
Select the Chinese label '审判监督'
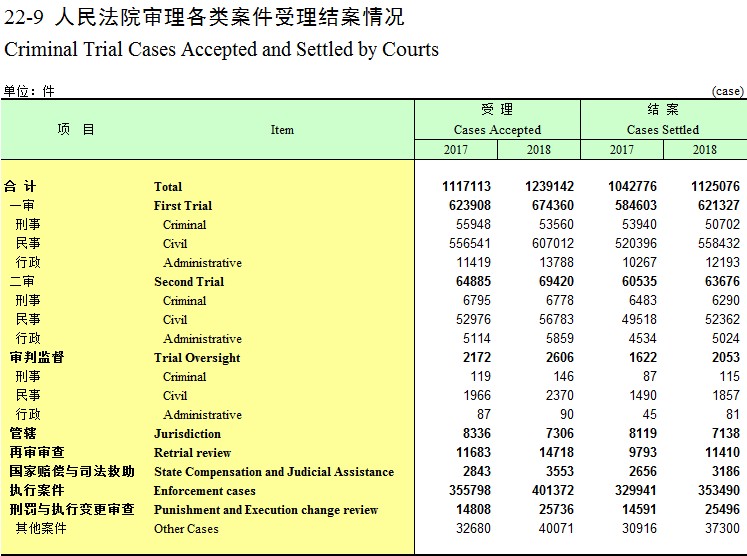point(37,357)
